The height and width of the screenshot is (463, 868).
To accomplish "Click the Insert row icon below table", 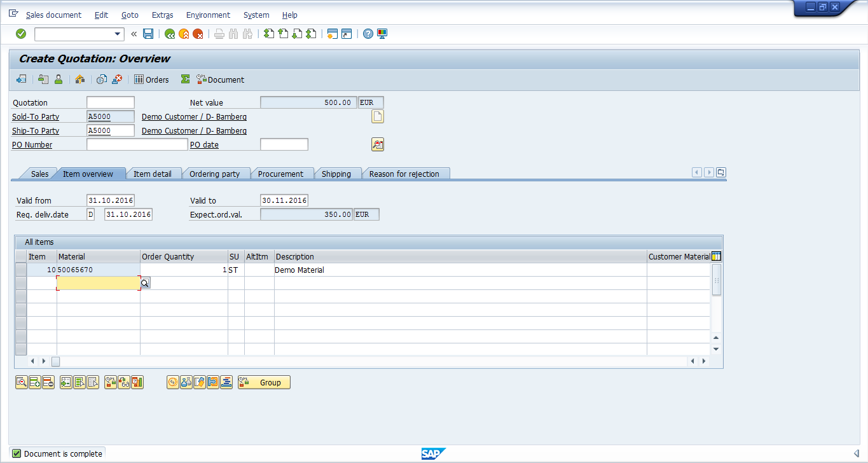I will (x=35, y=382).
